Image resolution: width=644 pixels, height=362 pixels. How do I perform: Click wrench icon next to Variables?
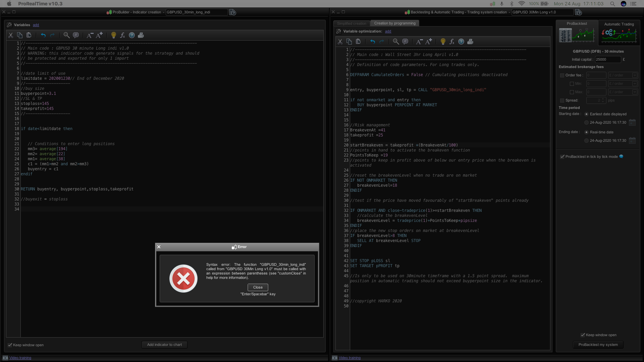pos(9,25)
